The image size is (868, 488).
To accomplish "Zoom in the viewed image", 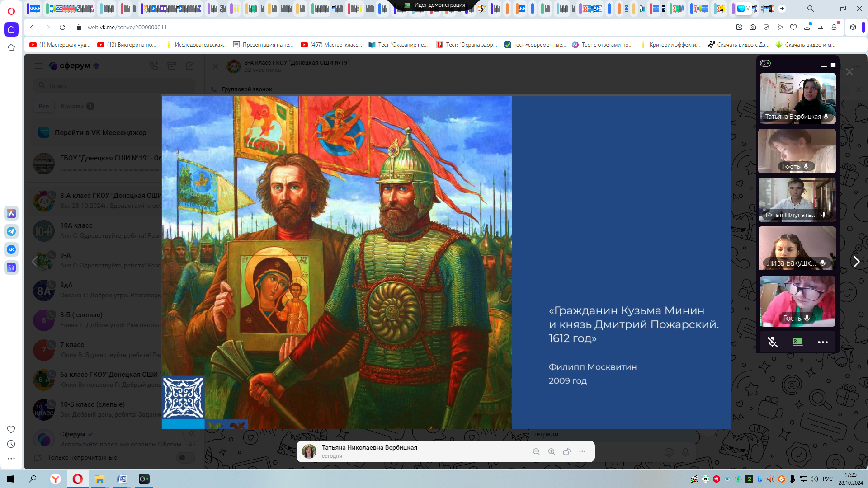I will tap(552, 451).
